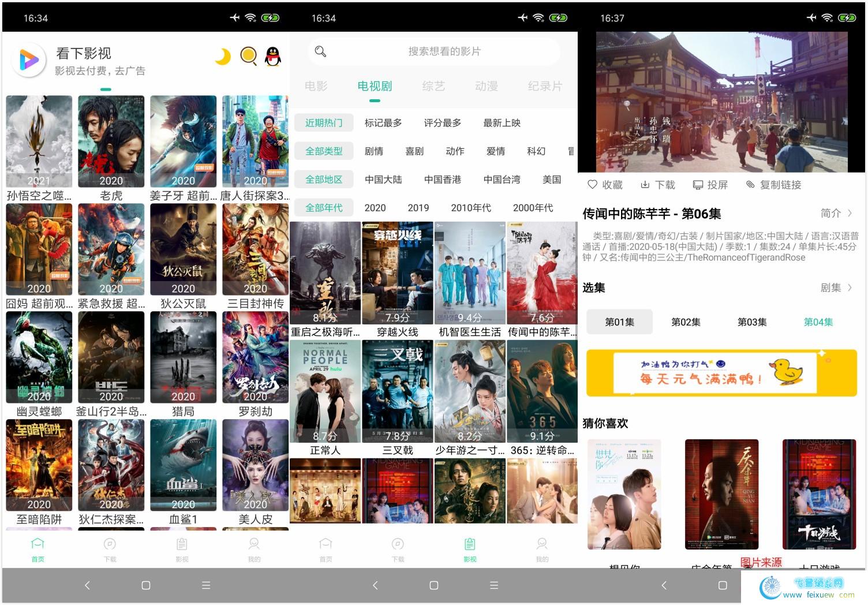Open 我的 tab in left screen bottom bar

coord(254,550)
